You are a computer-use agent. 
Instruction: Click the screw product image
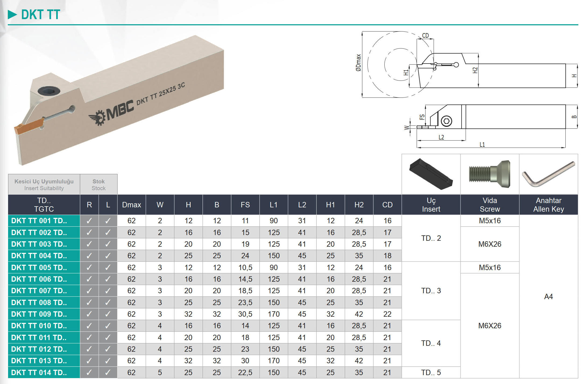pos(490,174)
